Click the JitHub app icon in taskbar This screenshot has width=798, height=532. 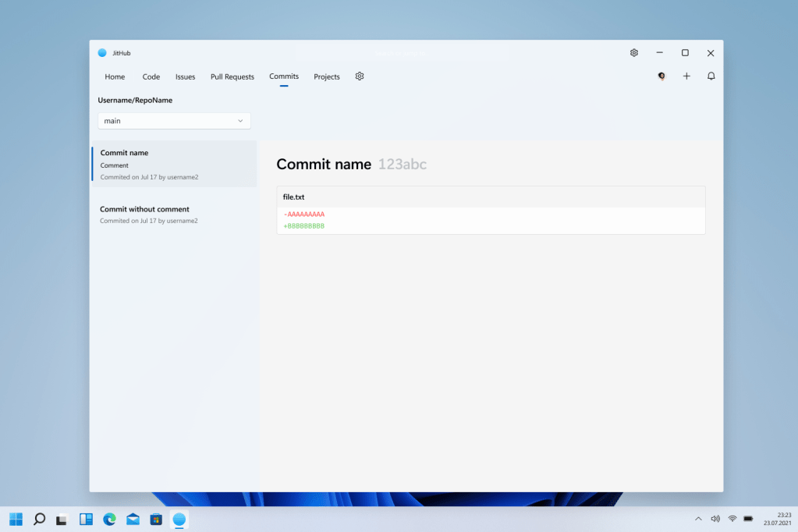(x=179, y=519)
